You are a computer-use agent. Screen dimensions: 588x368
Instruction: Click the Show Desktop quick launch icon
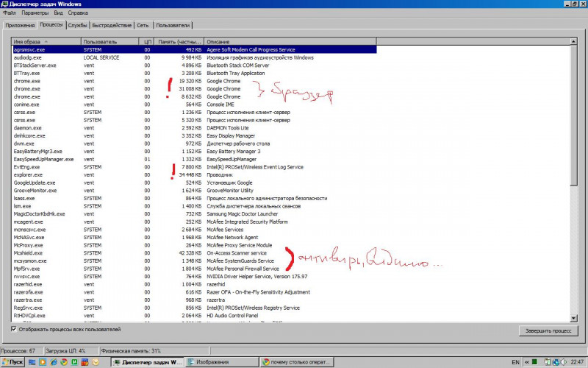pyautogui.click(x=32, y=362)
